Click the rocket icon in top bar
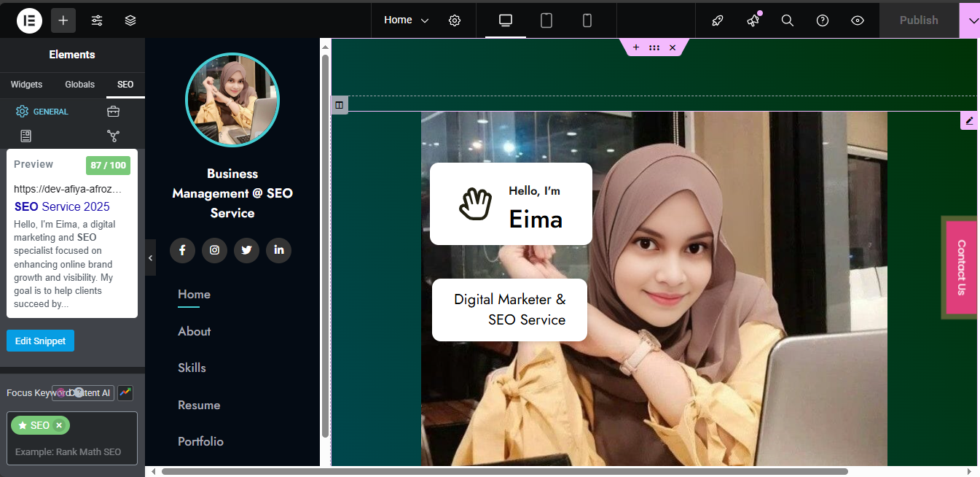Viewport: 980px width, 477px height. pos(718,20)
